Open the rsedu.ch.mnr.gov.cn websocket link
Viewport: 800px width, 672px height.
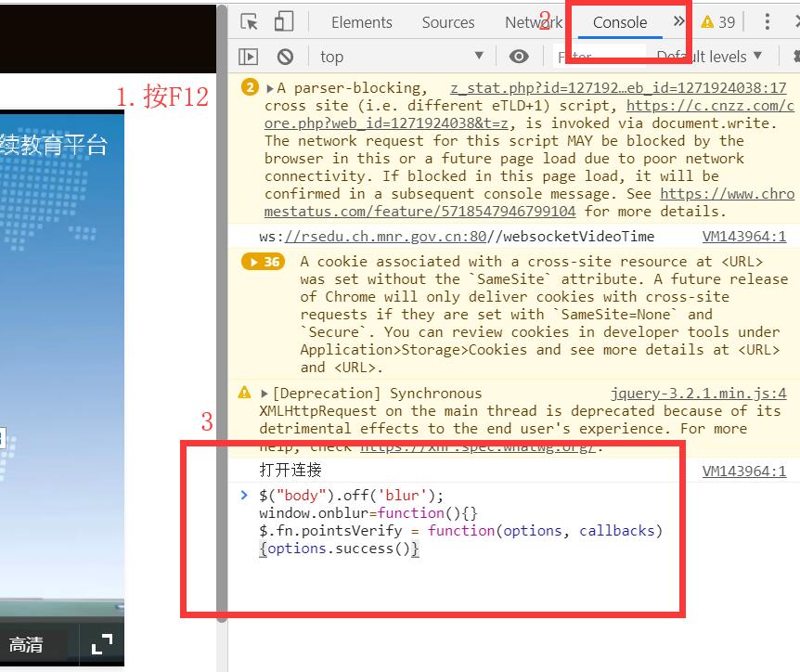[x=386, y=237]
